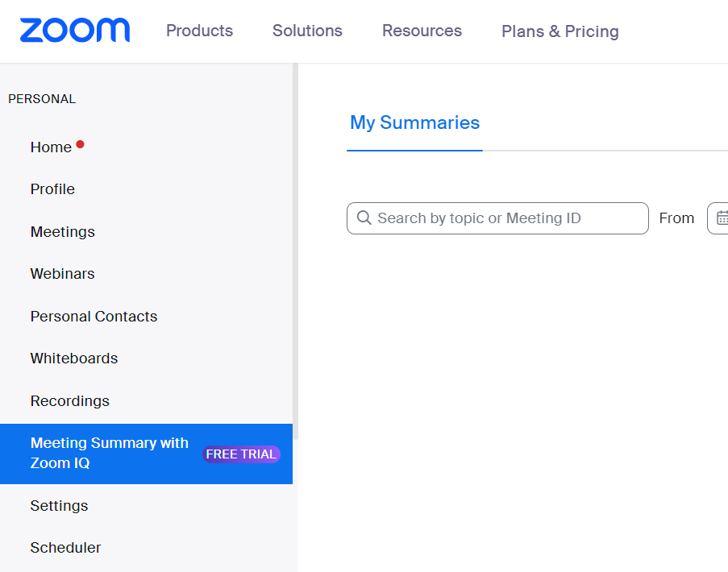This screenshot has width=728, height=572.
Task: View Personal Contacts
Action: coord(94,316)
